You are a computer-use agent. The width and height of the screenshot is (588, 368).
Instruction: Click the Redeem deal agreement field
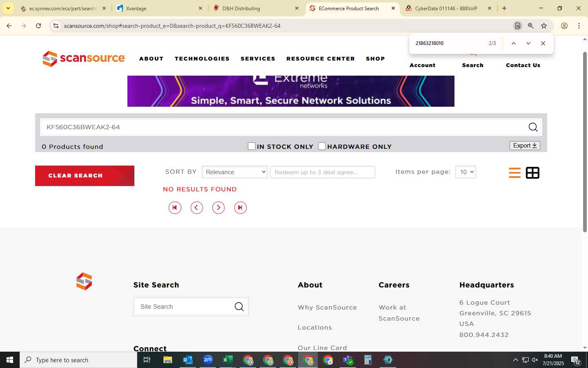point(323,172)
